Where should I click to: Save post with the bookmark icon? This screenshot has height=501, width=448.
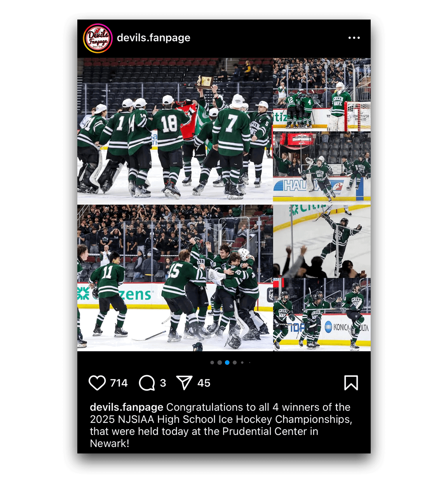tap(351, 383)
